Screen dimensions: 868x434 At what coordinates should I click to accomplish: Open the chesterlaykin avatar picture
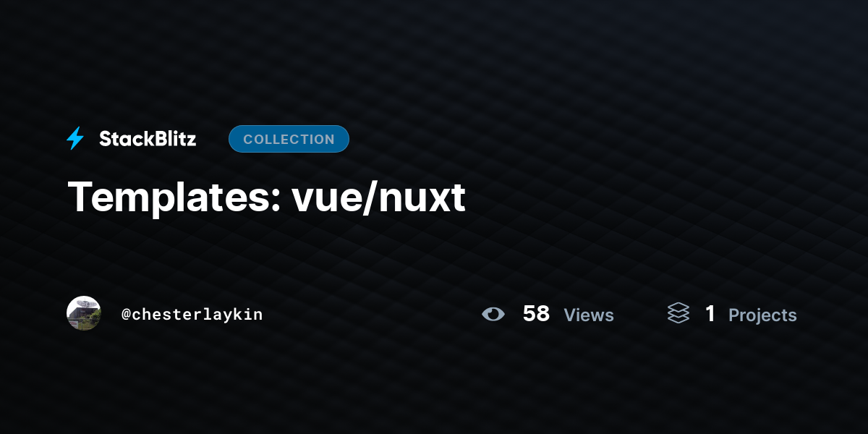click(84, 313)
